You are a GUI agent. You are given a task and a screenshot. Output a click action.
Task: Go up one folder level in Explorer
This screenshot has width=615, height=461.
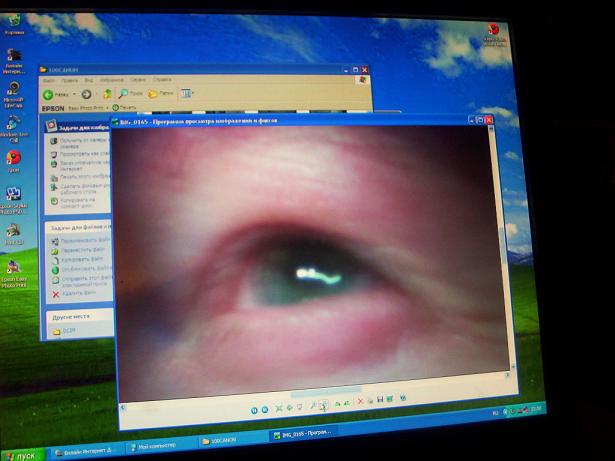point(107,94)
